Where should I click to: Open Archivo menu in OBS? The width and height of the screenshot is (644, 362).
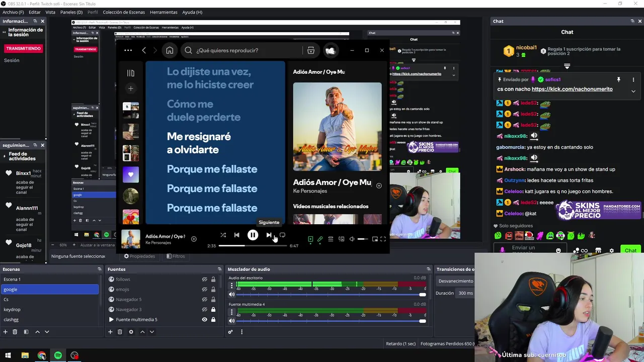coord(13,12)
